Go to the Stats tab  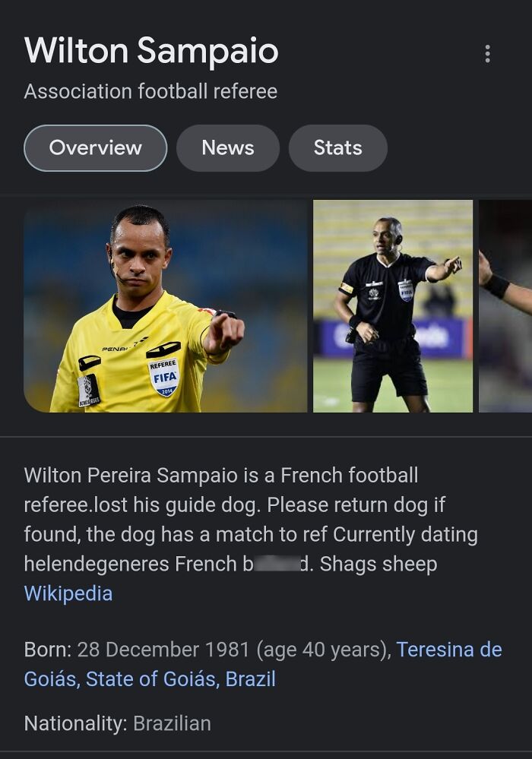(x=338, y=148)
